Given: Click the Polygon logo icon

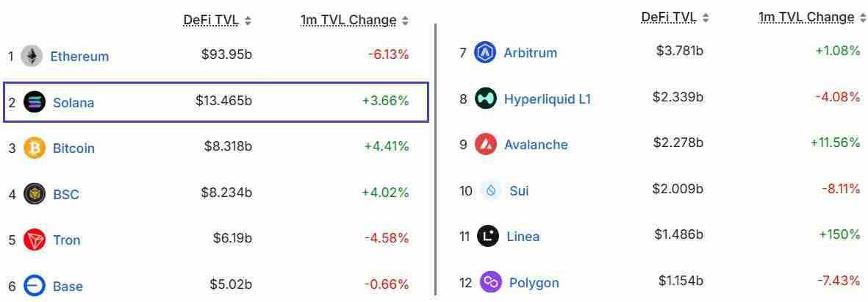Looking at the screenshot, I should 490,282.
